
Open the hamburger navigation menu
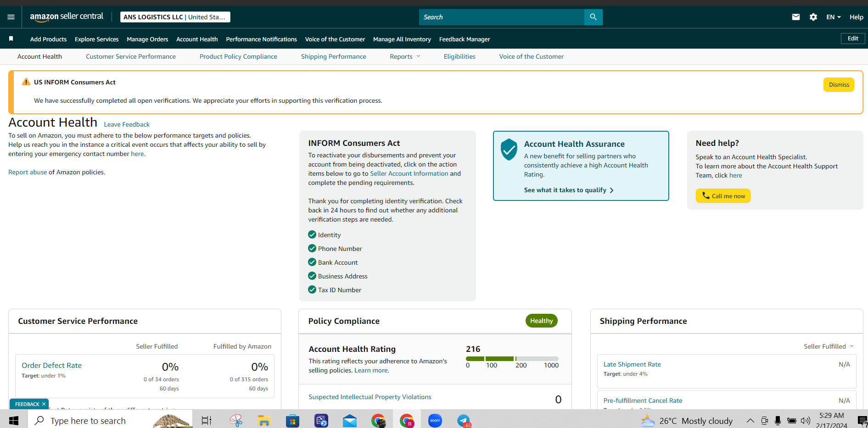(x=11, y=17)
